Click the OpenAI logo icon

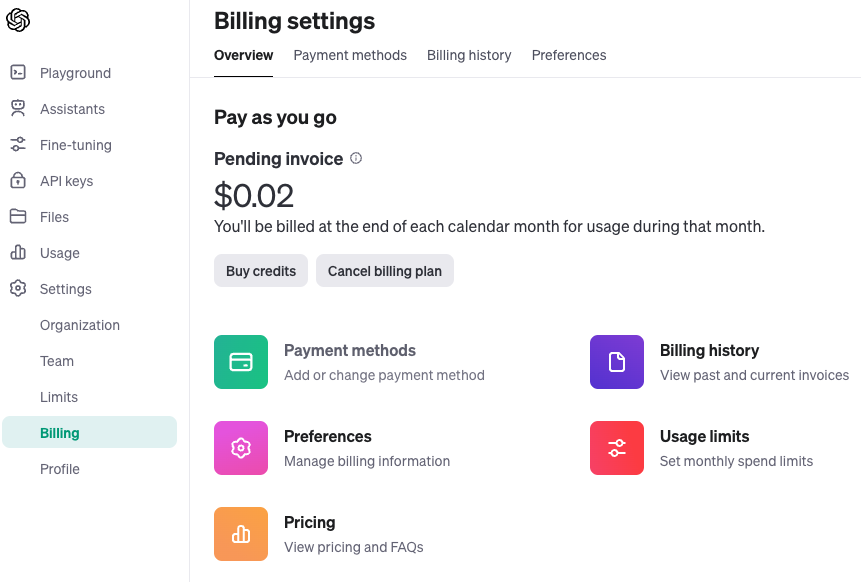18,20
